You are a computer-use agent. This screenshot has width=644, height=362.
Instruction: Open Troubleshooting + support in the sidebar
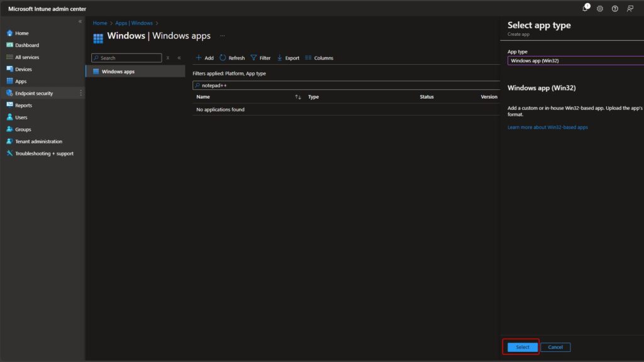pos(43,153)
